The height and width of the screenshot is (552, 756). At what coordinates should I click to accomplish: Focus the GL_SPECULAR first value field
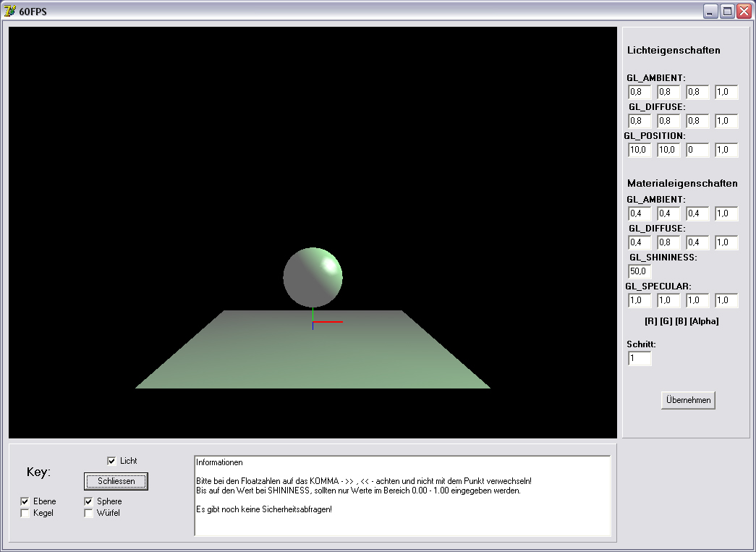coord(640,300)
